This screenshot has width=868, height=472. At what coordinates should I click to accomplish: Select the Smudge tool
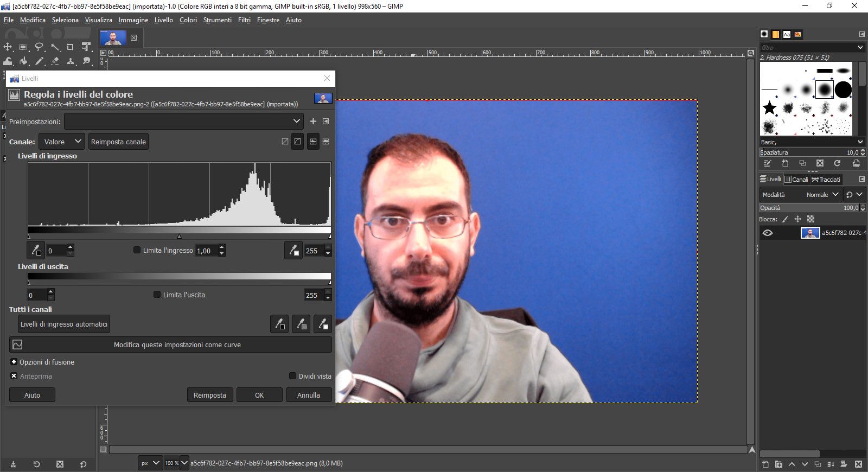coord(86,61)
